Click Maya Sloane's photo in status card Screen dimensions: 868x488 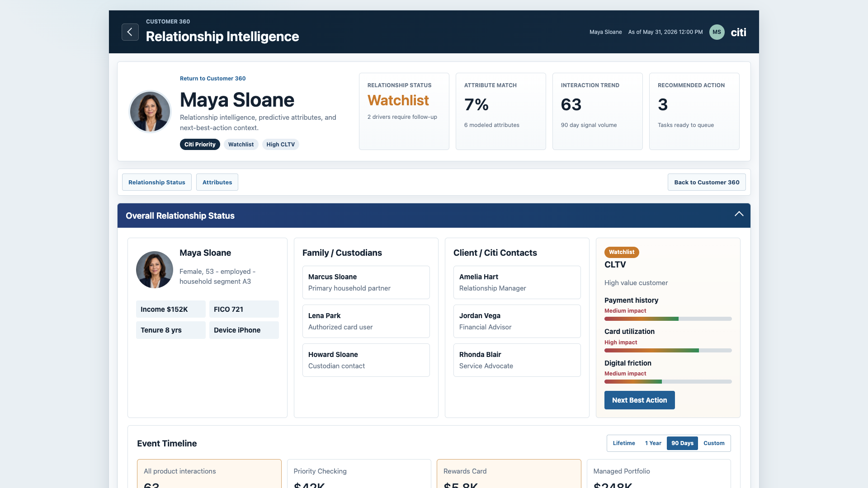click(155, 270)
